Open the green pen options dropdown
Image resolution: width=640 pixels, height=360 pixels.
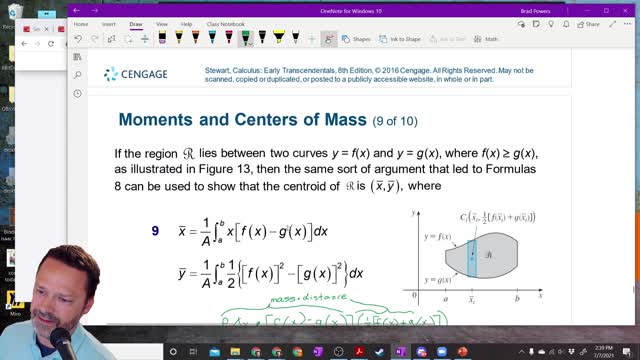tap(251, 44)
